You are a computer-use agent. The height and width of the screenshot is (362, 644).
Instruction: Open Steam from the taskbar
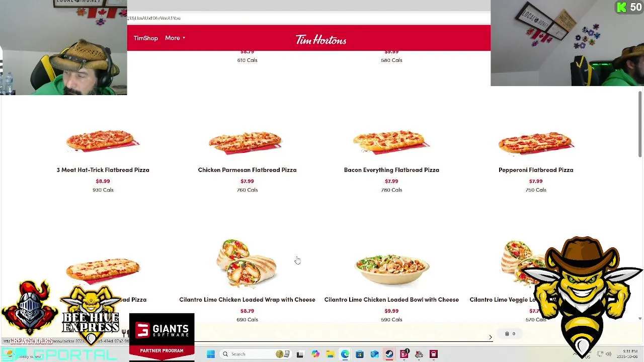pos(389,354)
